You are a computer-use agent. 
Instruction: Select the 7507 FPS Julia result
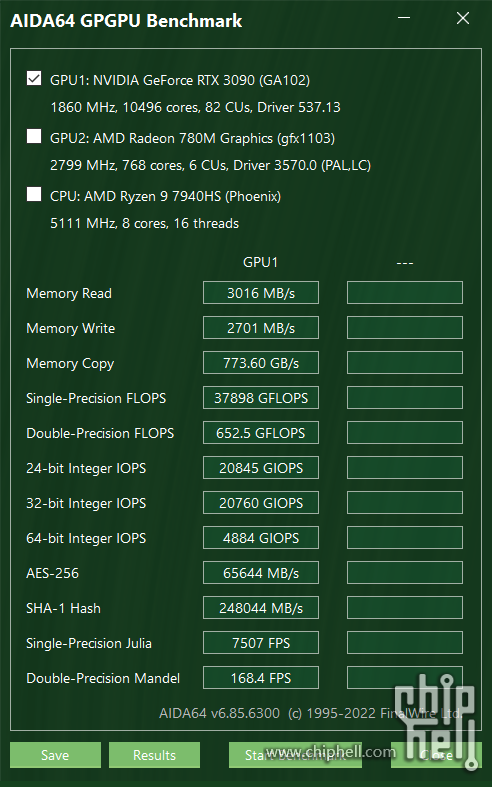tap(261, 643)
